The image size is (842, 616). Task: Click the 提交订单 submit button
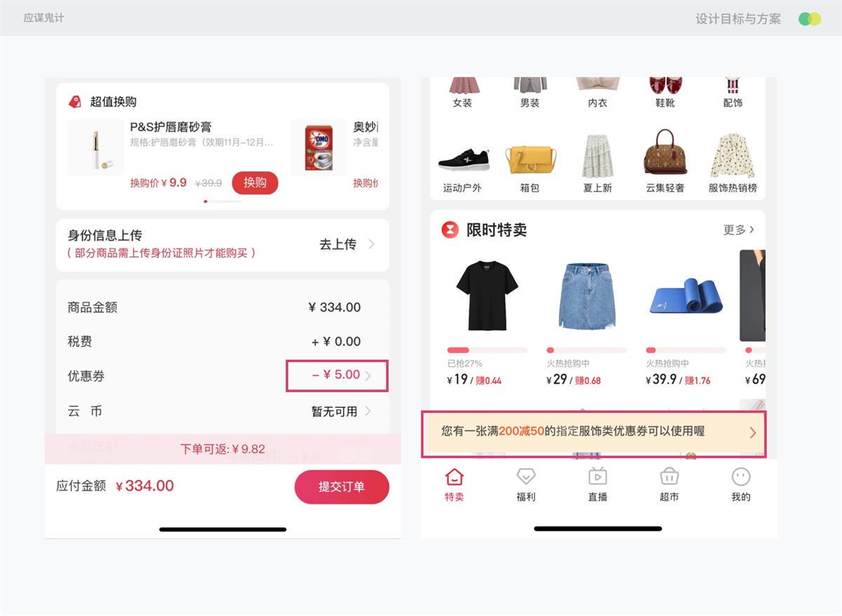[x=342, y=487]
